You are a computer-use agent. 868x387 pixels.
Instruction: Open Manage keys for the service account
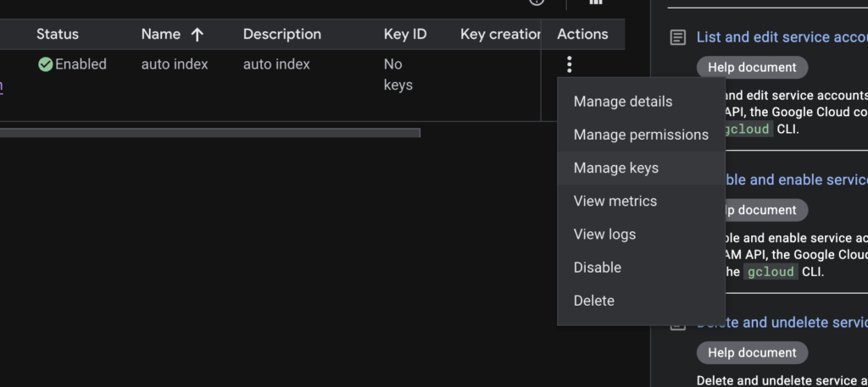click(615, 168)
